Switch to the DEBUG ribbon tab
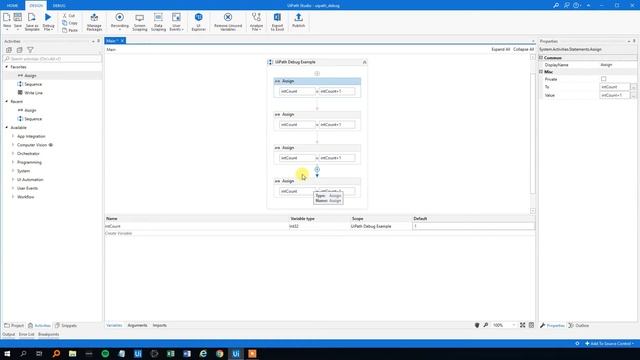The width and height of the screenshot is (640, 360). click(x=59, y=6)
